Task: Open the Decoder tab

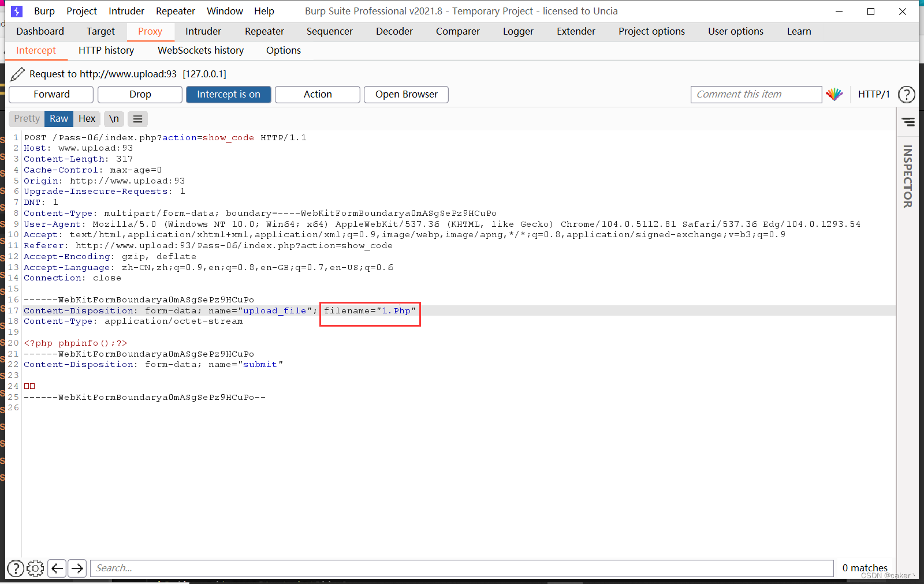Action: 394,32
